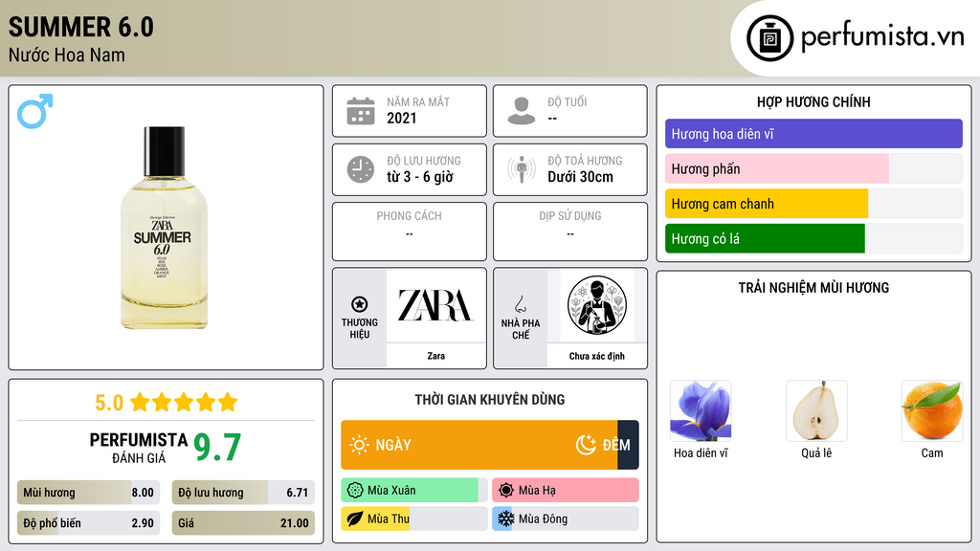Click the sillage value Dưới 30cm
Screen dimensions: 980x551
coord(580,177)
